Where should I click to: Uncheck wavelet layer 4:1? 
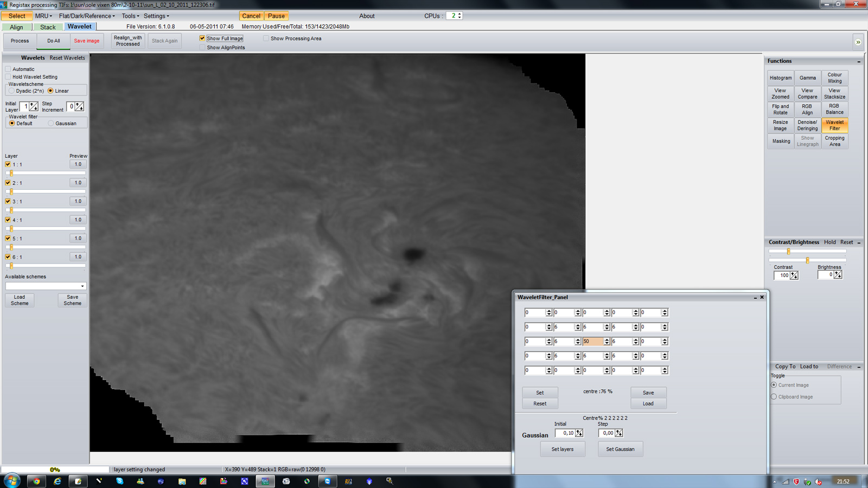click(x=8, y=220)
